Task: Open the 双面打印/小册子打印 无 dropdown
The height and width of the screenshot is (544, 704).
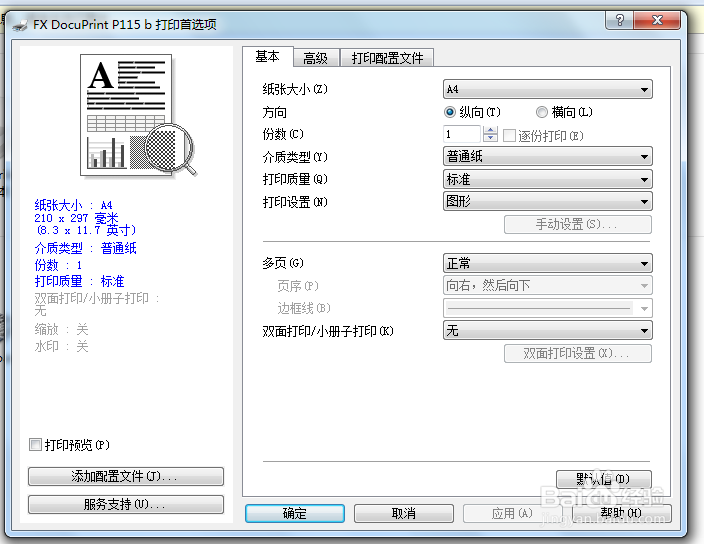Action: pos(547,331)
